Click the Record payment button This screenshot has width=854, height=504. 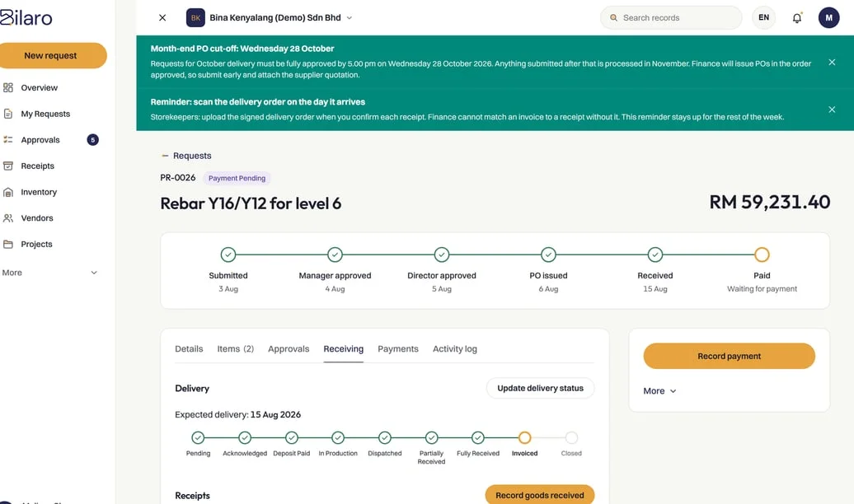pyautogui.click(x=730, y=356)
